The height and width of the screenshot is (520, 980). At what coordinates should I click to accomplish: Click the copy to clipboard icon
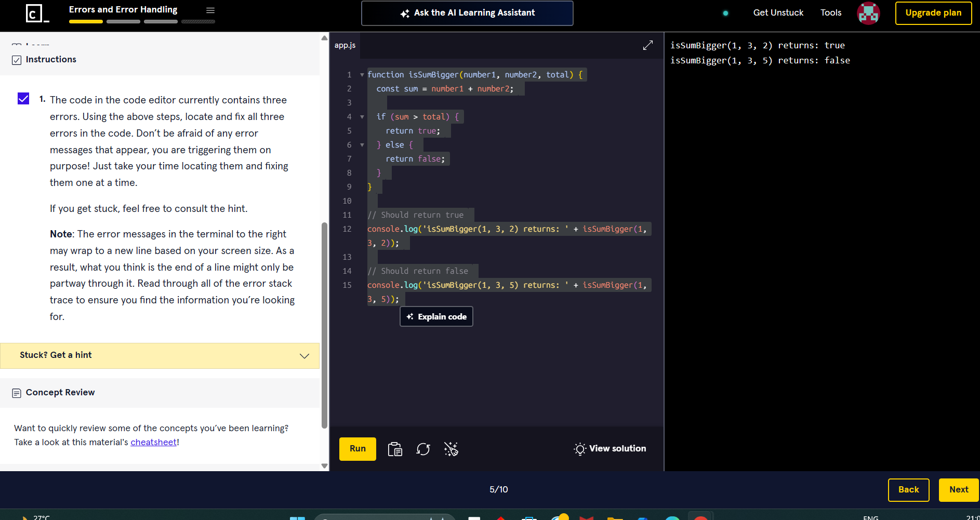(395, 449)
